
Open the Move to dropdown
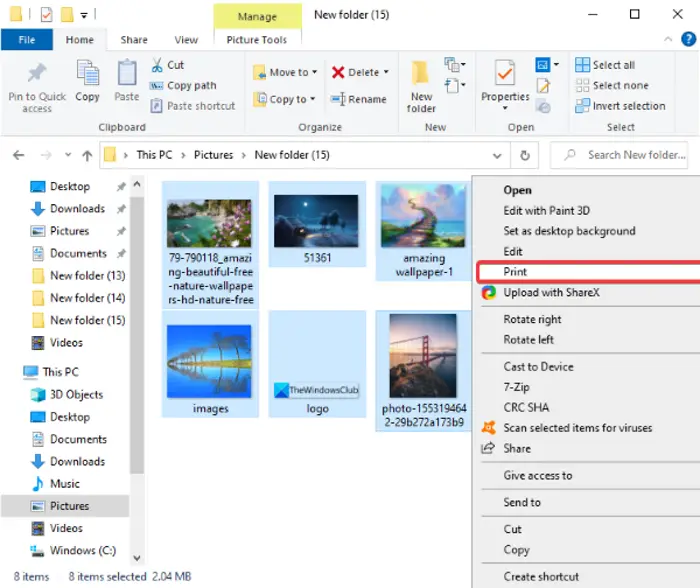coord(285,72)
